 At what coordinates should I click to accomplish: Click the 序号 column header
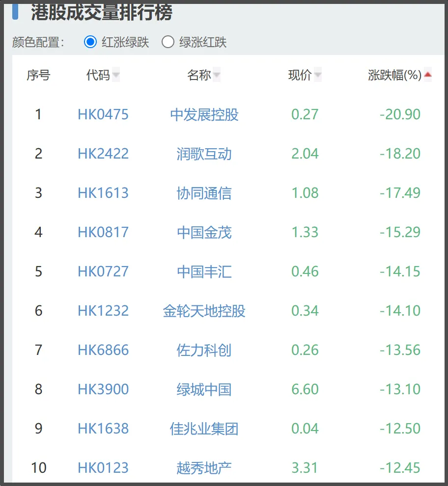tap(38, 75)
